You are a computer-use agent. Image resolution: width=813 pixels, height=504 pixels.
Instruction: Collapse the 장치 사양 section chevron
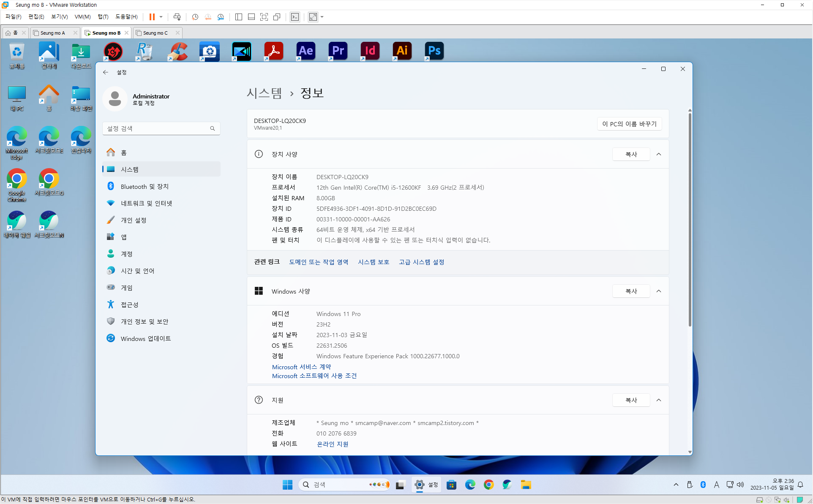tap(659, 154)
